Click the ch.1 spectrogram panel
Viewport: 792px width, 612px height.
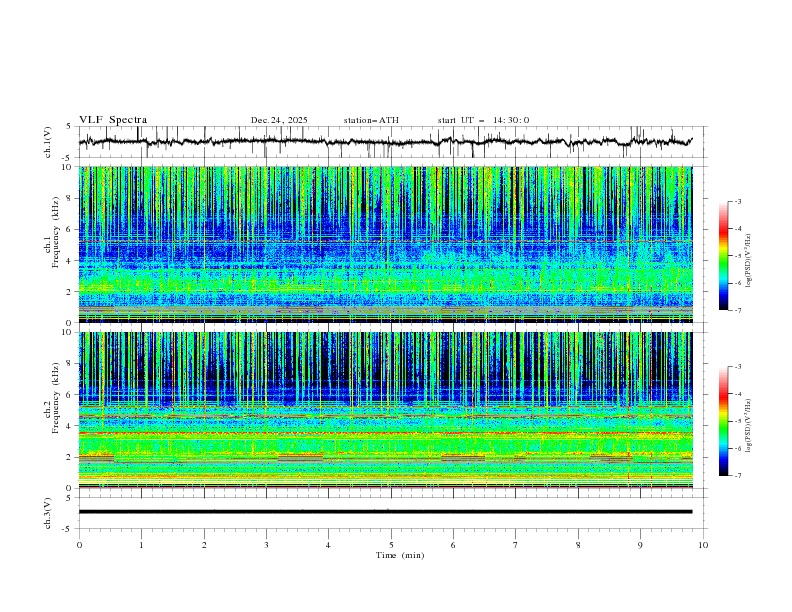point(386,244)
